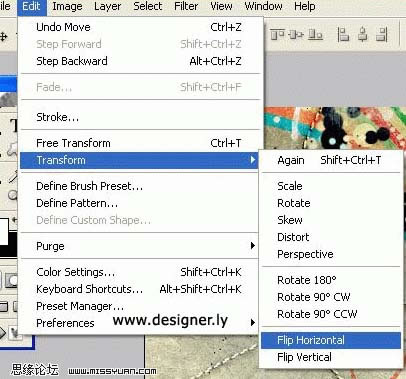The image size is (406, 379).
Task: Select the Move tool icon
Action: tap(4, 36)
